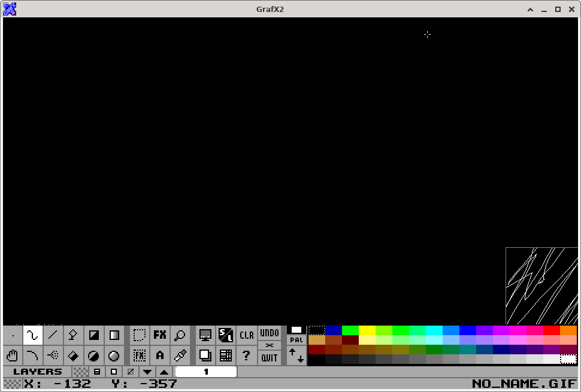The height and width of the screenshot is (392, 581).
Task: Select the rectangular brush grab tool
Action: 140,335
